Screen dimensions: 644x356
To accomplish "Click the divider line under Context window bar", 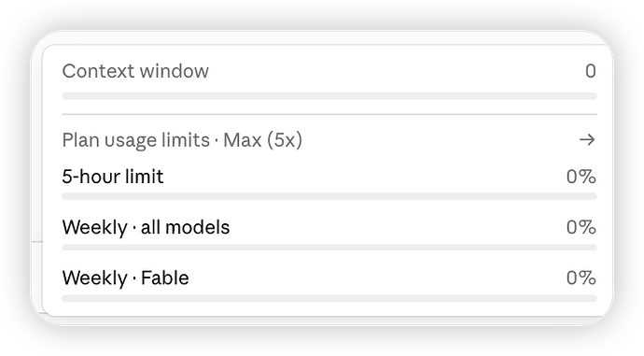I will coord(329,114).
